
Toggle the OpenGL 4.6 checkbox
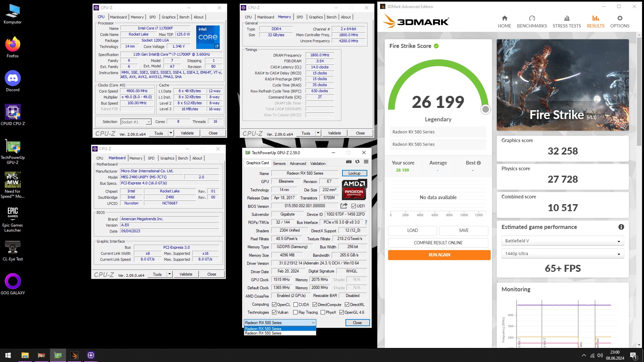tap(341, 312)
